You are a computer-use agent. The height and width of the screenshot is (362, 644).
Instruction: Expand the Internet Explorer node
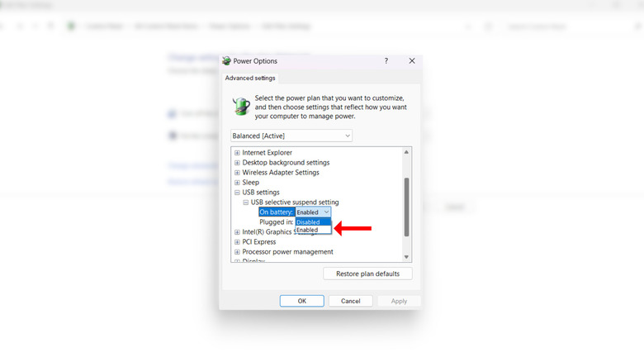[x=237, y=153]
